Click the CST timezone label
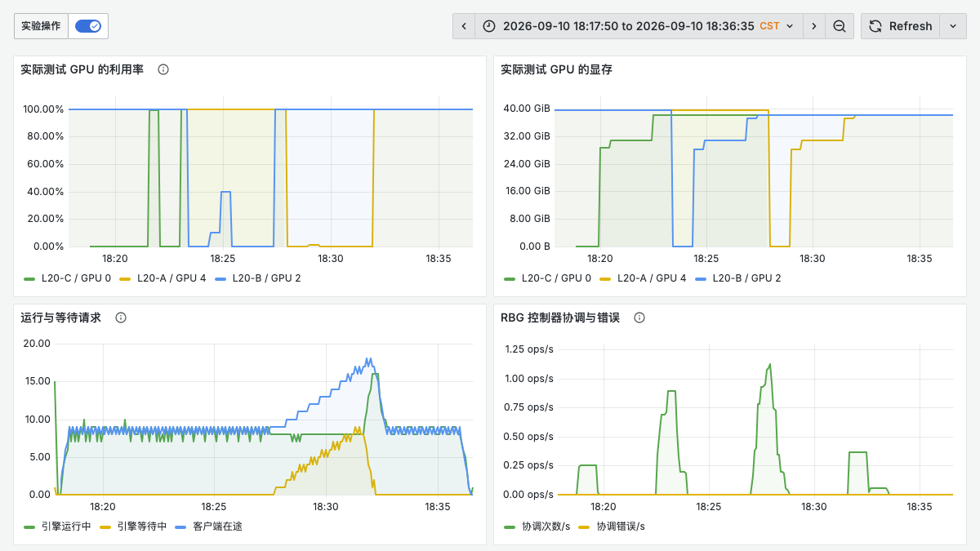Screen dimensions: 980x551 pos(769,26)
